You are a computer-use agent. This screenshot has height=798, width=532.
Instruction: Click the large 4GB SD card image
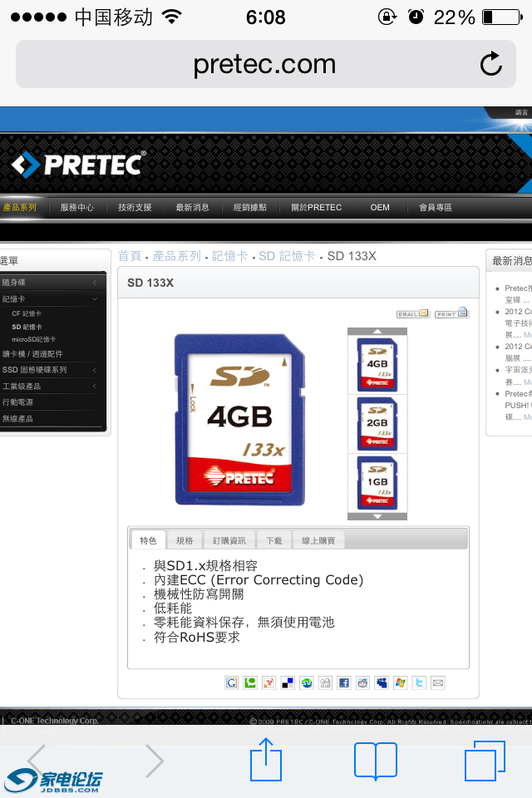(x=239, y=420)
